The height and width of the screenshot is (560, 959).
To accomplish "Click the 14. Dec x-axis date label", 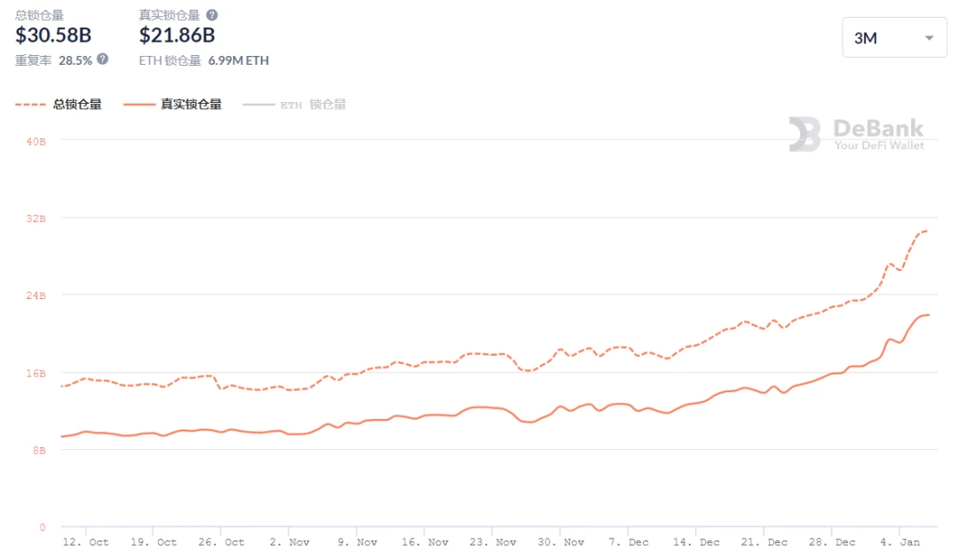I will [x=697, y=542].
